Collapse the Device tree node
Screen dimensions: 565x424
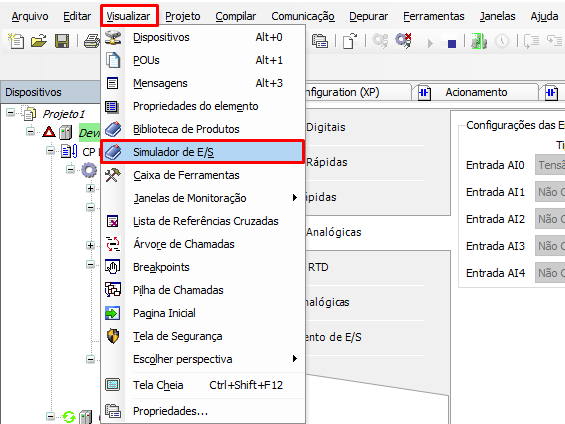(31, 131)
